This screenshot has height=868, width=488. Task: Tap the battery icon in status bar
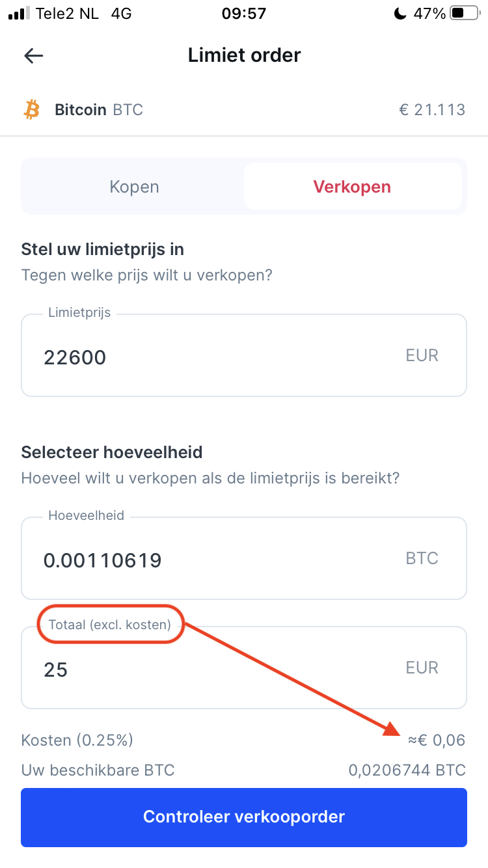tap(465, 13)
